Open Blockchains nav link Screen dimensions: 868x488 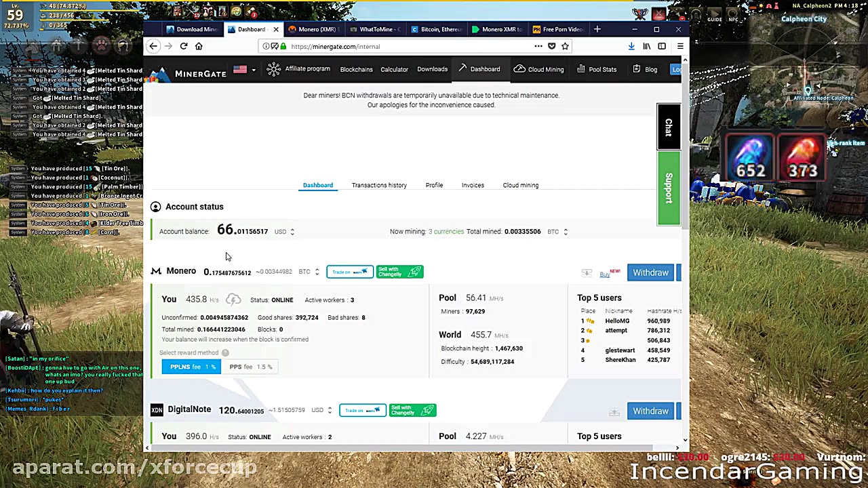(356, 69)
